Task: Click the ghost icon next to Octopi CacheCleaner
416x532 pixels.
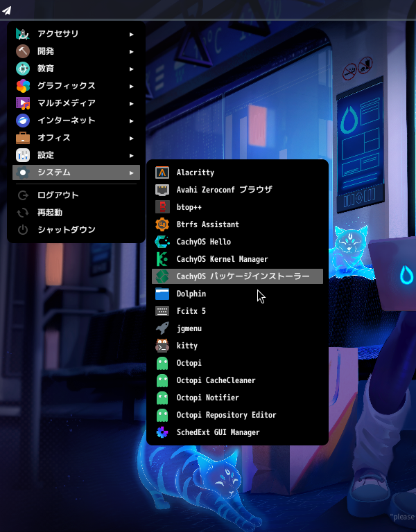Action: click(x=162, y=380)
